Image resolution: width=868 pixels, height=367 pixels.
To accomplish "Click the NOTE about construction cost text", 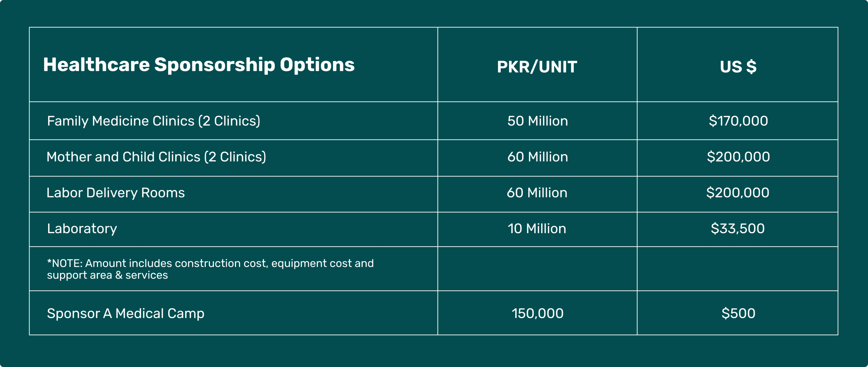I will coord(210,269).
